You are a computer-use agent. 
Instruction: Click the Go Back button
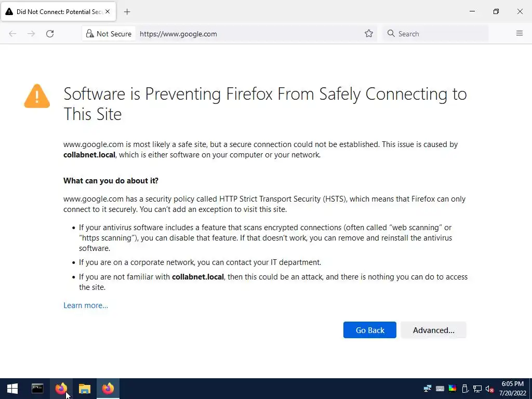[x=370, y=330]
